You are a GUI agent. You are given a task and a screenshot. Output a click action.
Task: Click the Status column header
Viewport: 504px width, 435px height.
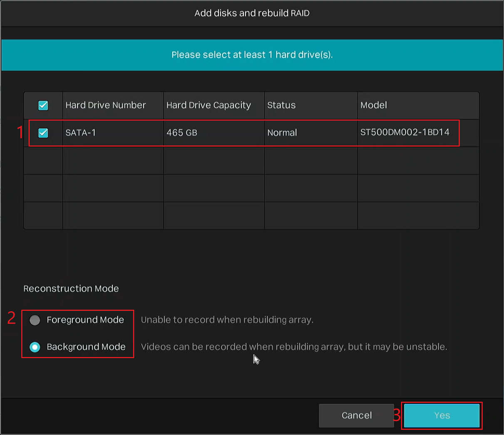pos(311,106)
